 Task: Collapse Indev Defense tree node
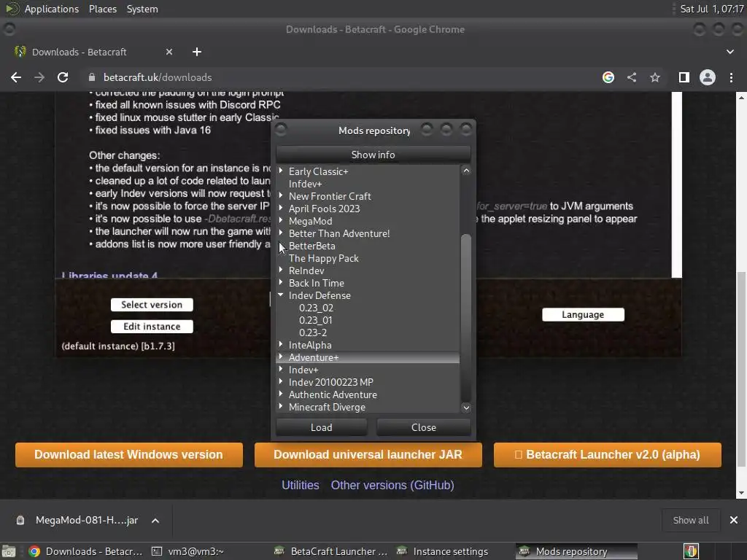(x=281, y=295)
